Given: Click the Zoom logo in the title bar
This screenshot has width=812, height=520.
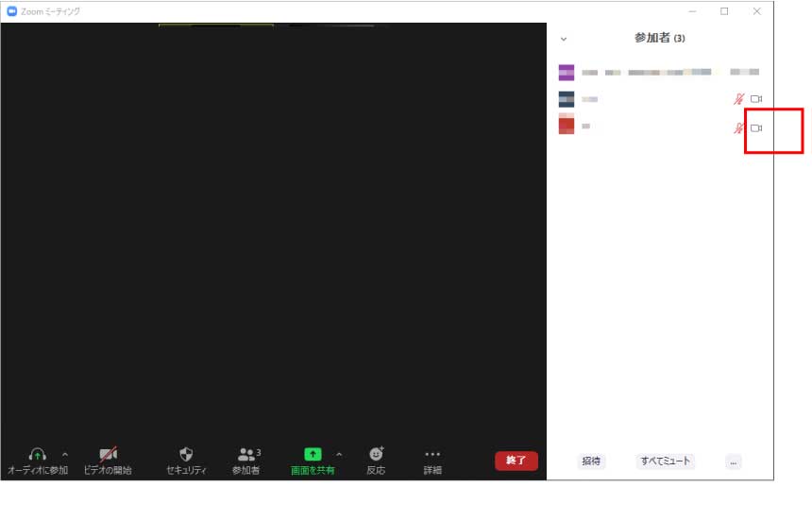Looking at the screenshot, I should click(11, 11).
